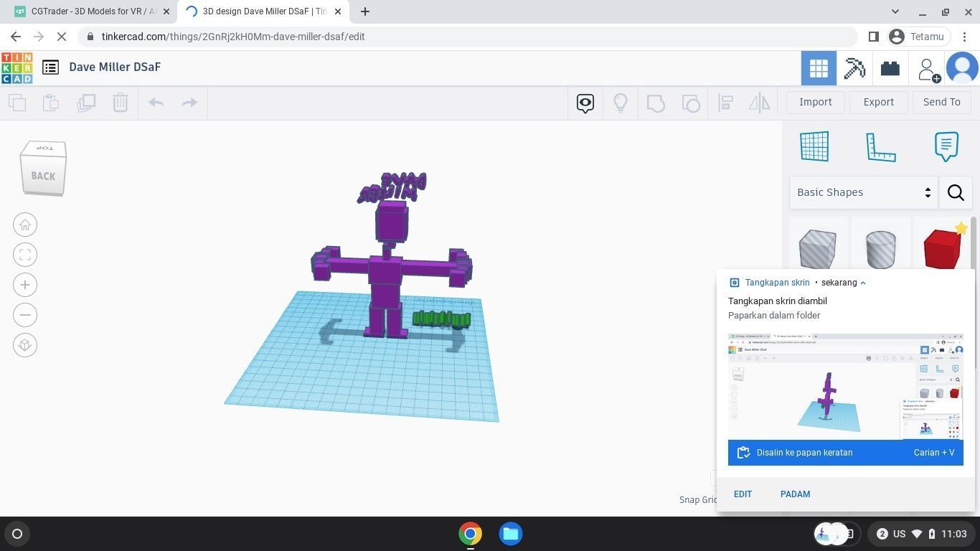Select the red Box shape swatch
The width and height of the screenshot is (980, 551).
point(942,248)
